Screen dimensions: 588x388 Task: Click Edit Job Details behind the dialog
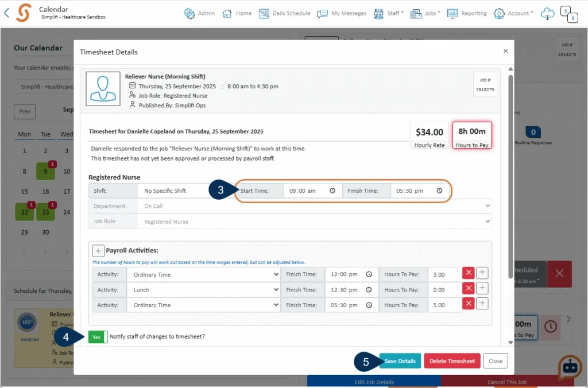click(374, 382)
